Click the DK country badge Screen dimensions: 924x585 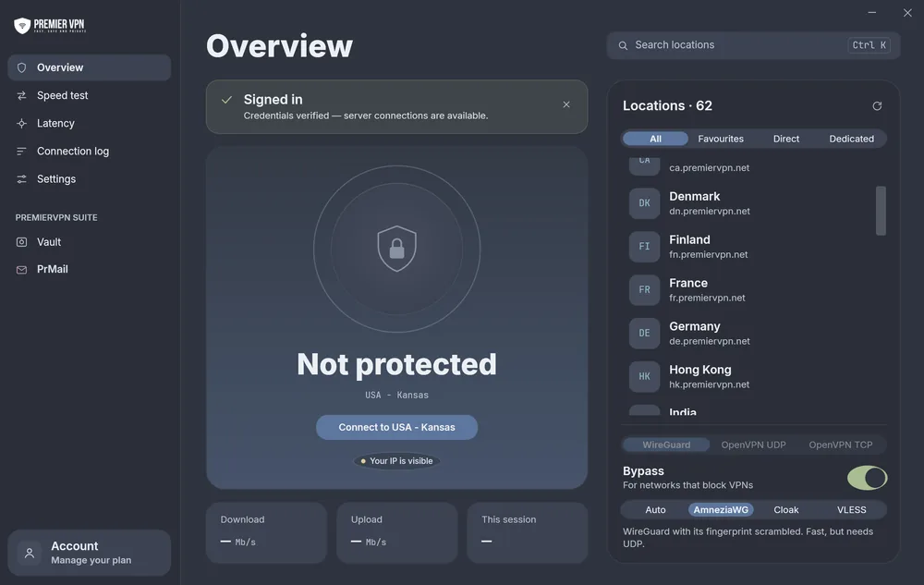point(644,203)
